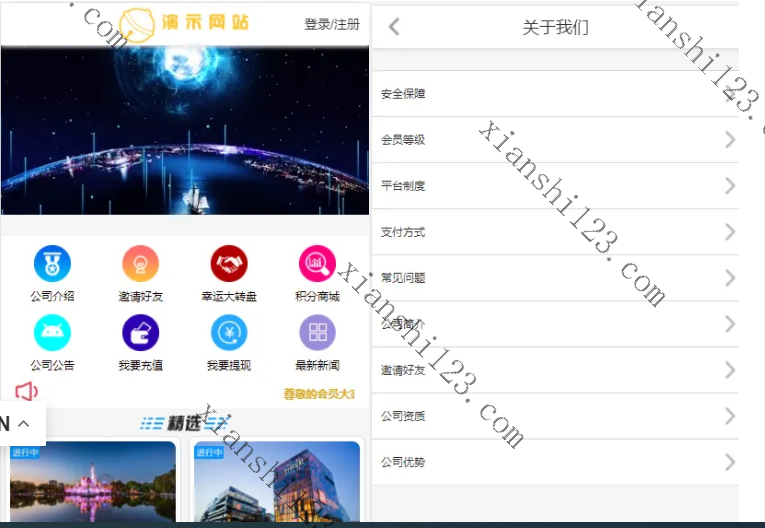Image resolution: width=765 pixels, height=528 pixels.
Task: Tap the 我要提现 yen icon
Action: (x=229, y=333)
